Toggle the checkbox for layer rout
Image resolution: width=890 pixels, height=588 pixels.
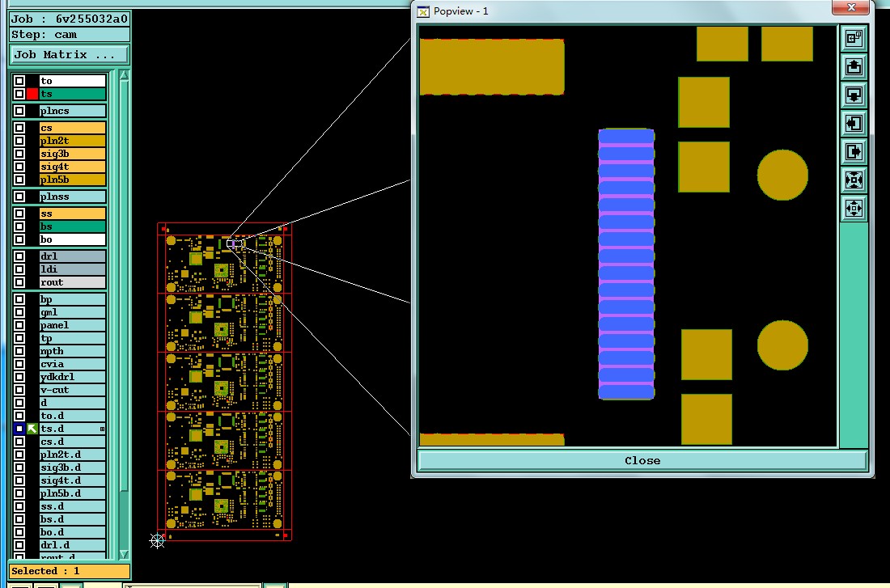tap(19, 282)
